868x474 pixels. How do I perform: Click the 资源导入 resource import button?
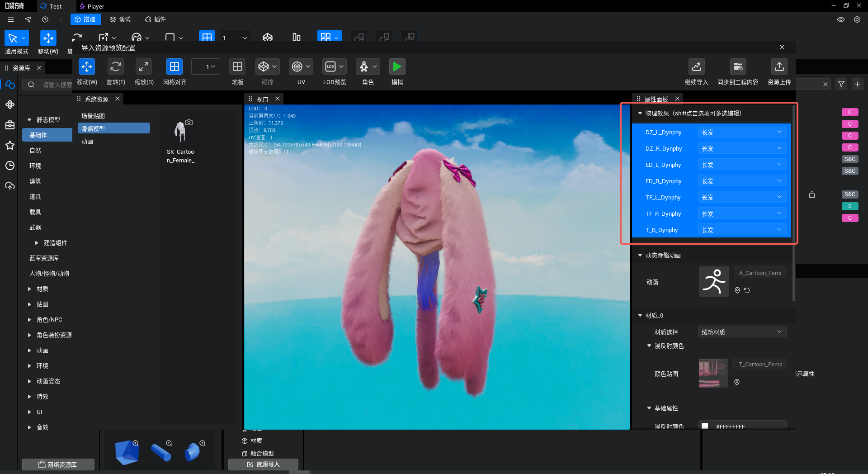[x=263, y=465]
